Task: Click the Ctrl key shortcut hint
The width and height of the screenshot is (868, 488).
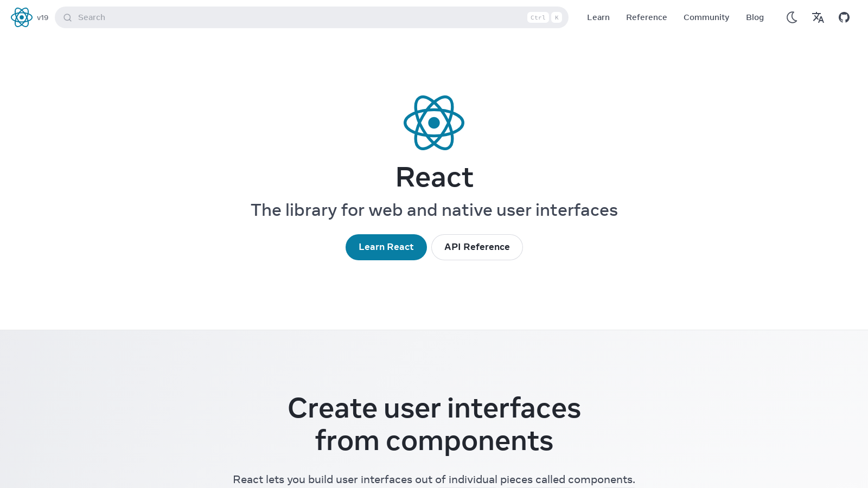Action: (x=538, y=17)
